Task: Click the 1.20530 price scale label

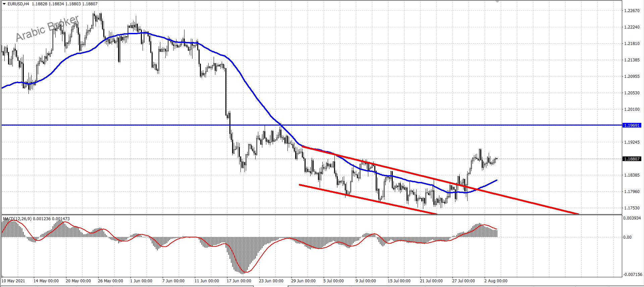Action: click(632, 93)
